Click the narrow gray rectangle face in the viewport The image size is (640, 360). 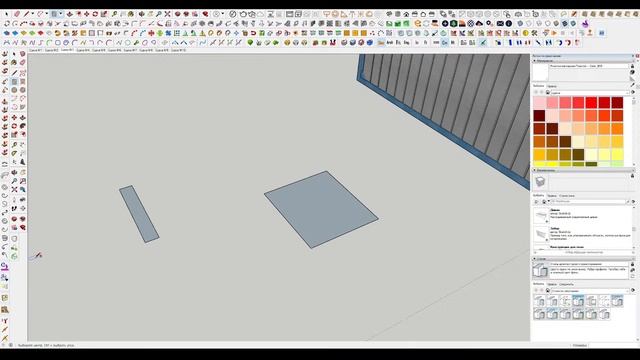coord(139,214)
